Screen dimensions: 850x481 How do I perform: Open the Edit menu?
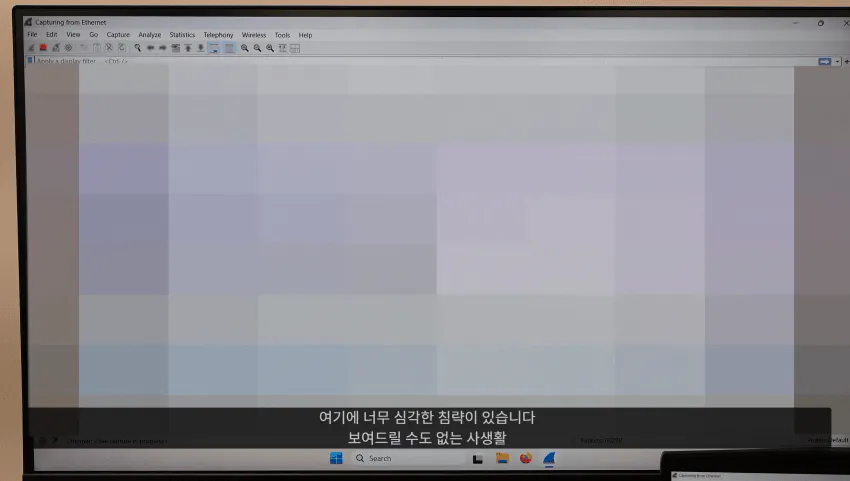(51, 35)
